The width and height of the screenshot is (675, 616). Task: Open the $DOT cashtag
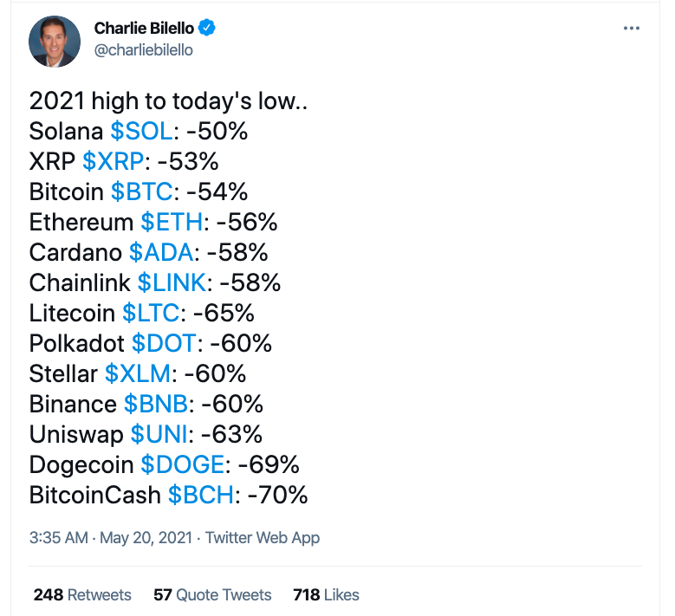[x=164, y=344]
